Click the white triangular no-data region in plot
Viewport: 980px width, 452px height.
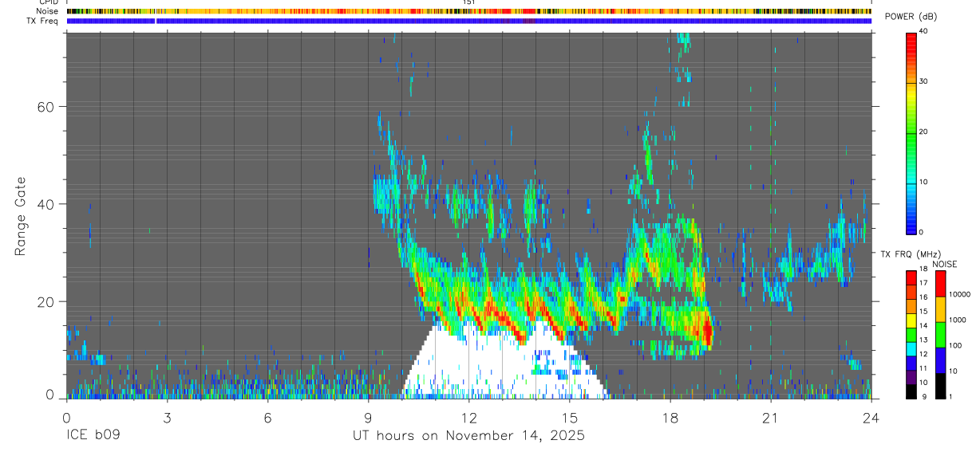pos(504,358)
